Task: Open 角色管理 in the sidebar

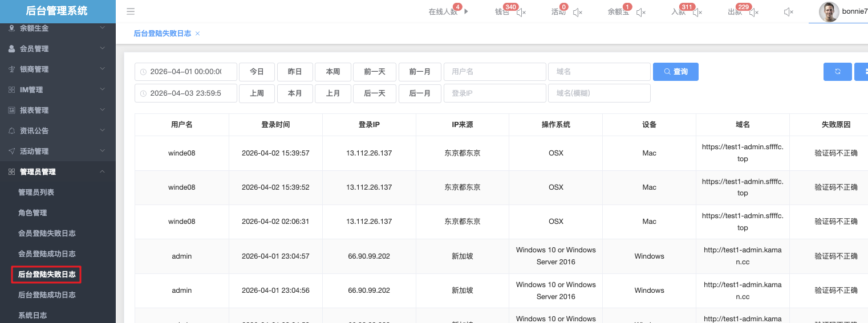Action: pyautogui.click(x=33, y=212)
